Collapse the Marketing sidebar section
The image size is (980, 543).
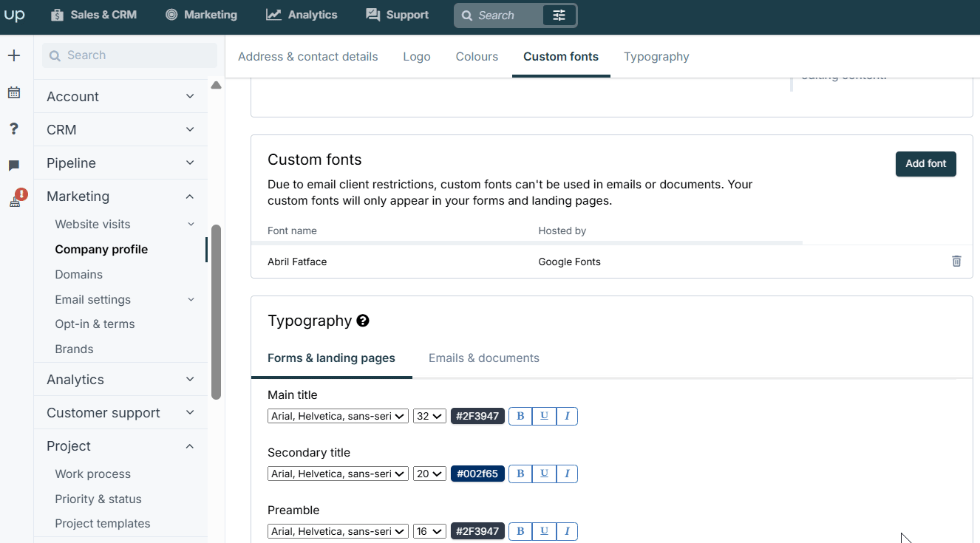point(120,196)
